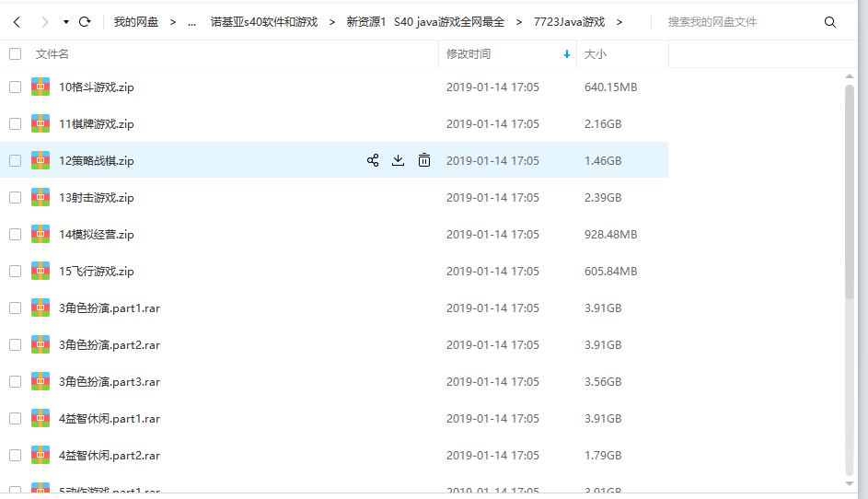Check the box for 13射击游戏.zip
The image size is (868, 499).
(x=16, y=198)
